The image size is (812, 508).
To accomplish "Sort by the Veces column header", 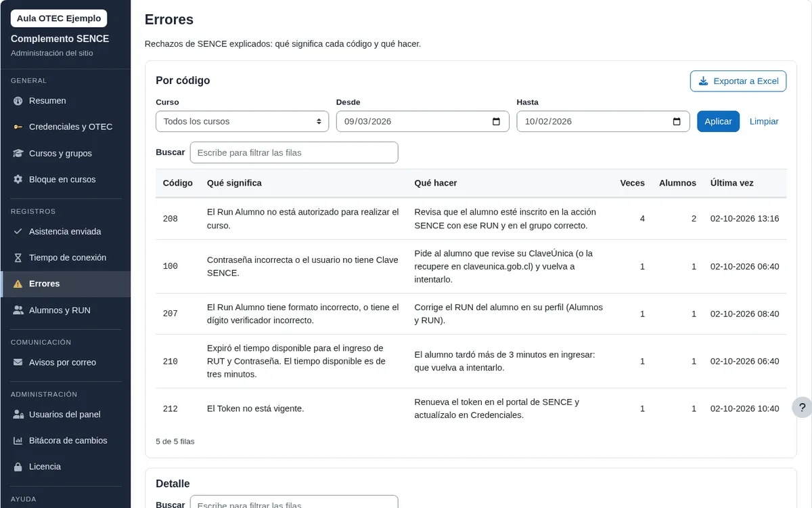I will tap(633, 183).
